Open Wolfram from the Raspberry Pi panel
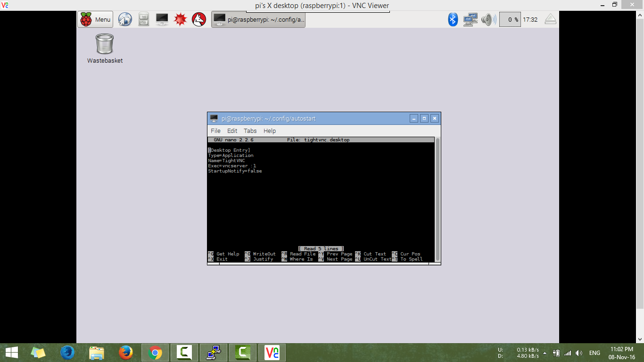Image resolution: width=644 pixels, height=362 pixels. pyautogui.click(x=199, y=19)
